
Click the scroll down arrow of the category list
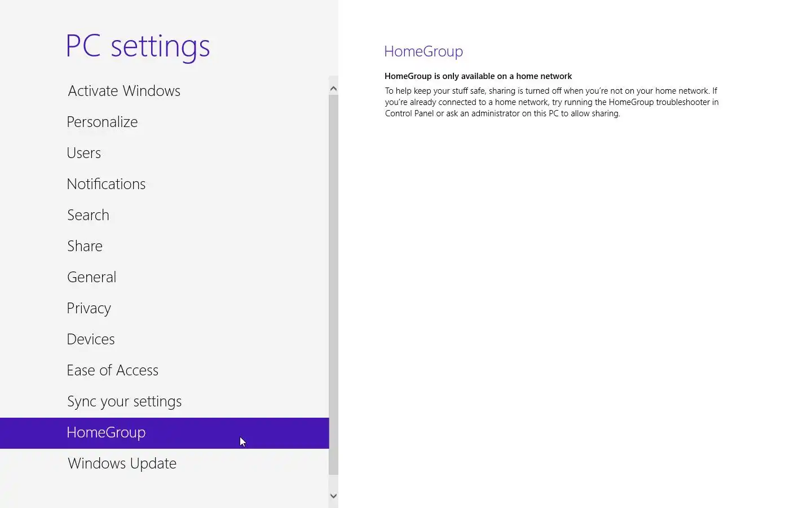click(x=333, y=496)
